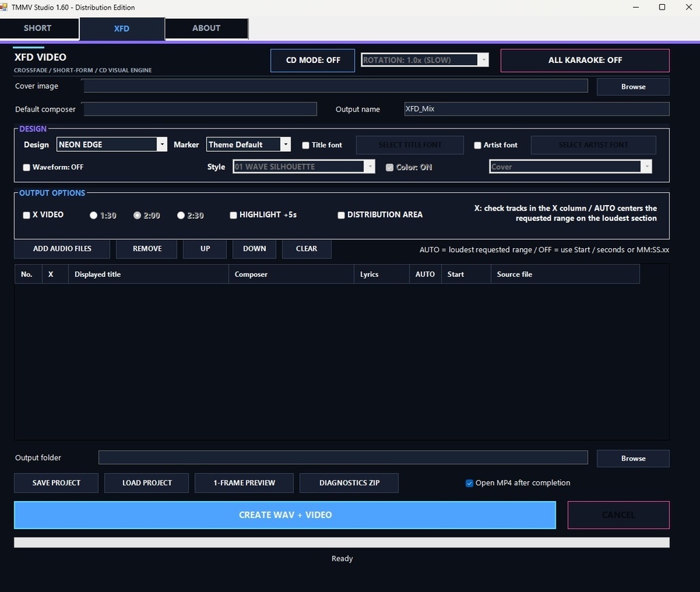The height and width of the screenshot is (592, 700).
Task: Open the ABOUT tab
Action: pos(206,28)
